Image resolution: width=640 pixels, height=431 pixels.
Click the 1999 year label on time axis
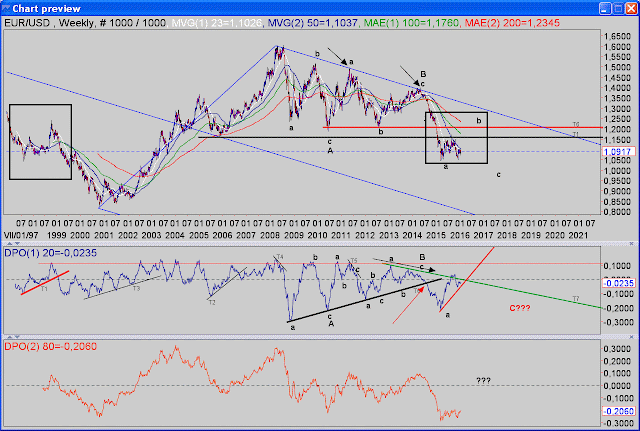coord(56,235)
